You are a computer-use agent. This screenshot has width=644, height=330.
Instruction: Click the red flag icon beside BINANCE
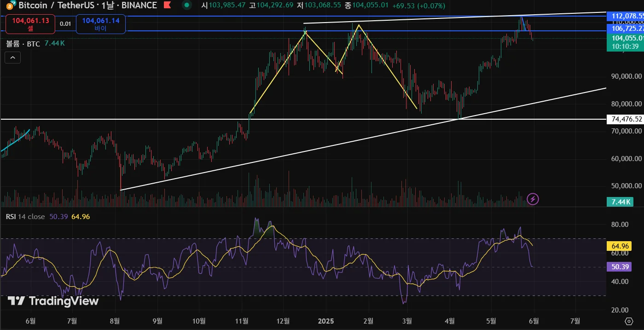tap(168, 6)
